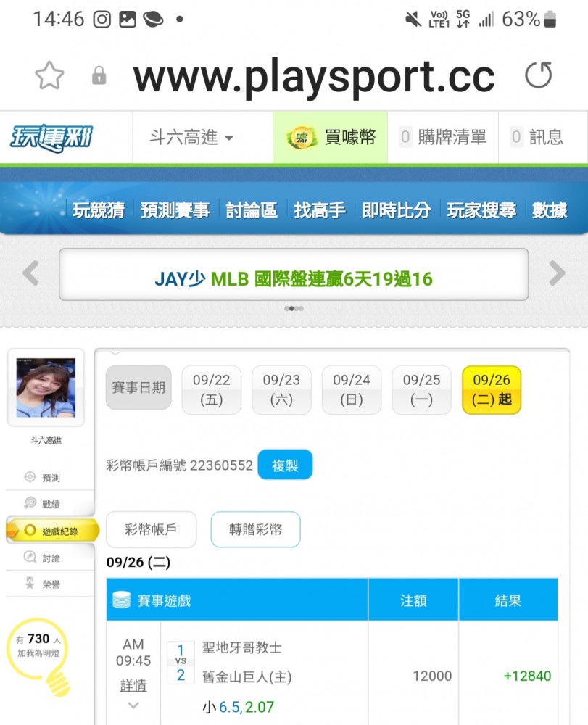Open 即時比分 in navigation bar
This screenshot has width=588, height=725.
(396, 210)
